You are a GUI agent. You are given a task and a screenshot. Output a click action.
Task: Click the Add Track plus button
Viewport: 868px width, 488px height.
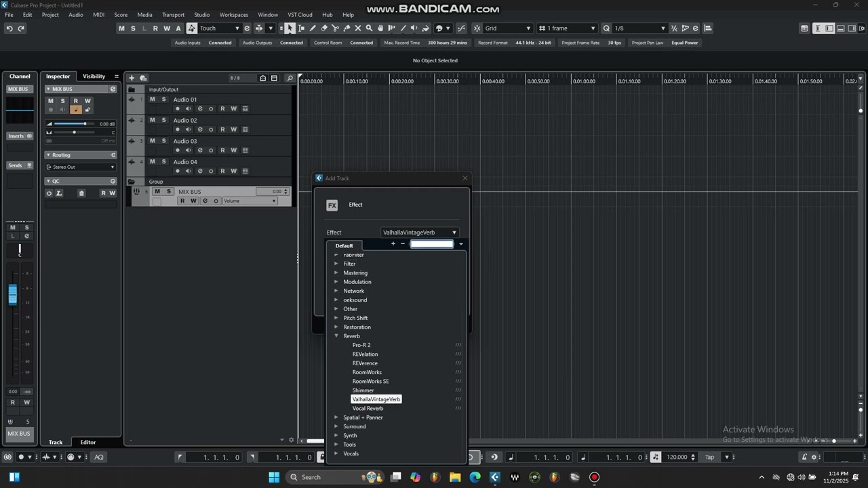click(x=132, y=78)
